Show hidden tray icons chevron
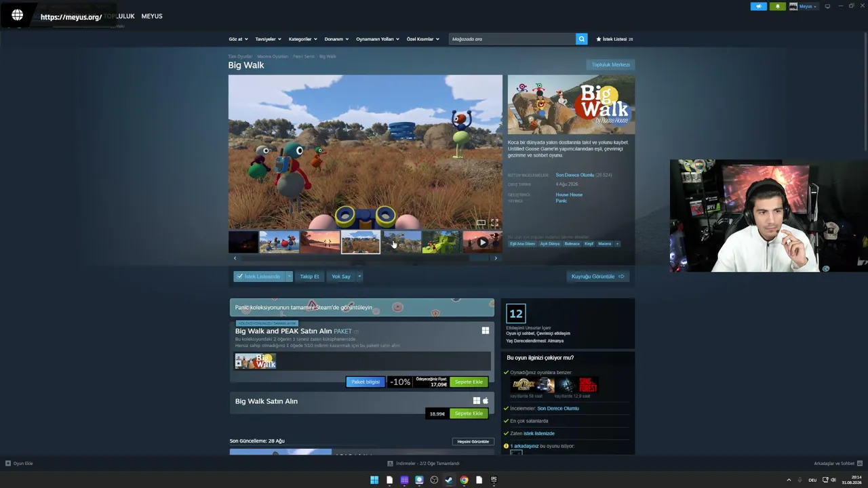The width and height of the screenshot is (868, 488). click(x=789, y=480)
